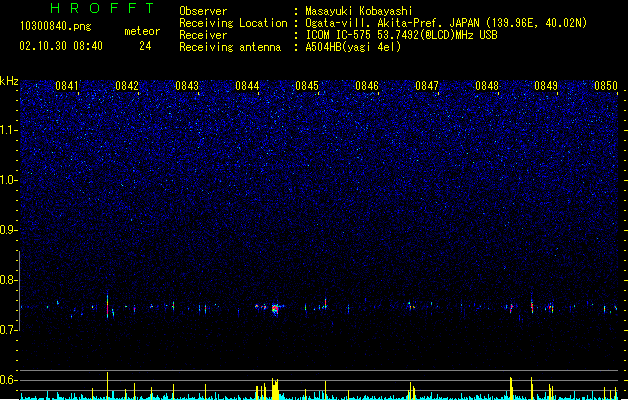The height and width of the screenshot is (400, 629).
Task: Click the 0841 time marker
Action: [x=67, y=86]
